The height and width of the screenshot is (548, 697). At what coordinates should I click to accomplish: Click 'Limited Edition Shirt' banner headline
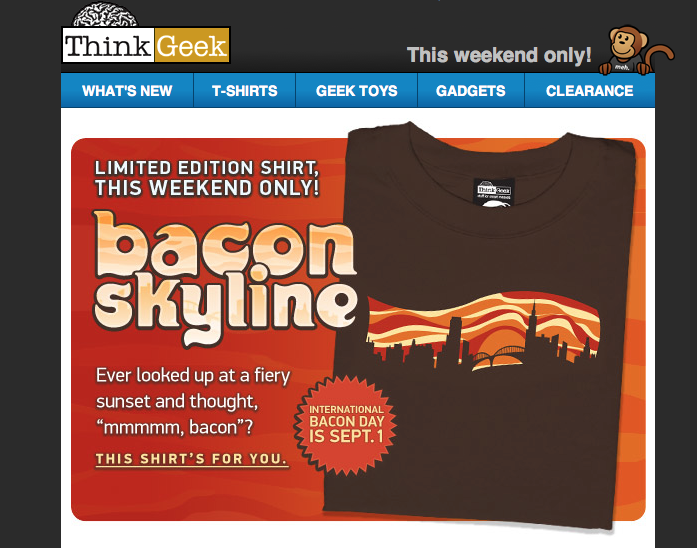point(207,178)
